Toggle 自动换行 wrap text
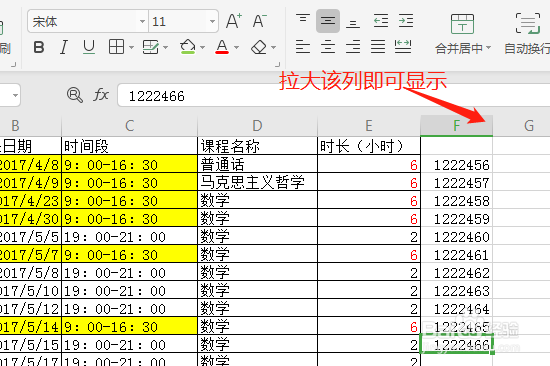Screen dimensions: 550x366 click(x=527, y=34)
